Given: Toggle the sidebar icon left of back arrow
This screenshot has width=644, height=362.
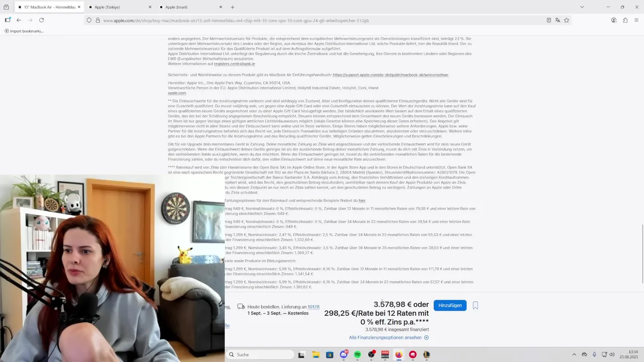Looking at the screenshot, I should 8,20.
